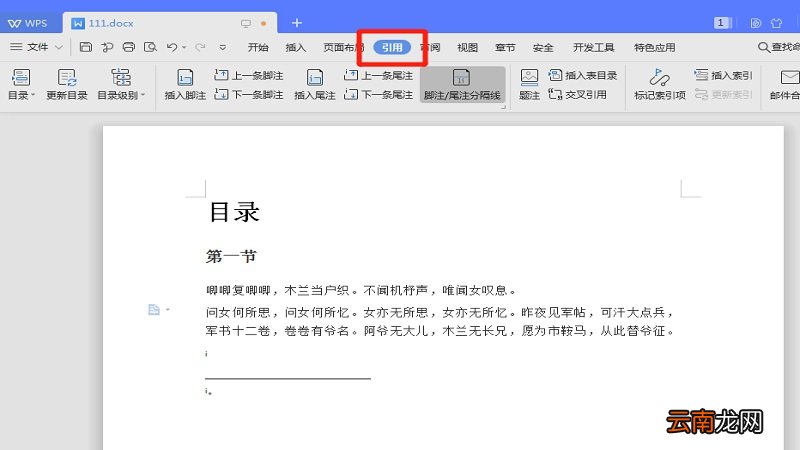Switch to the 特色应用 ribbon tab
Viewport: 800px width, 450px height.
[x=655, y=47]
